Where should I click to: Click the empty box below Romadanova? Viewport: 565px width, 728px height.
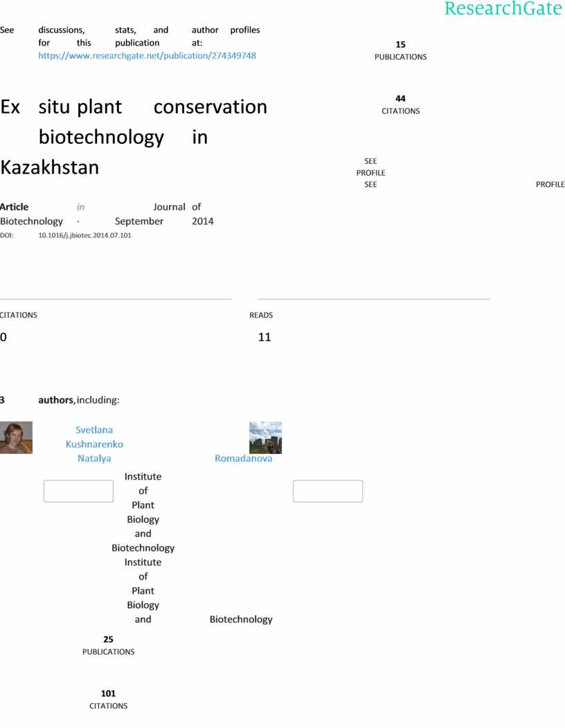(328, 491)
